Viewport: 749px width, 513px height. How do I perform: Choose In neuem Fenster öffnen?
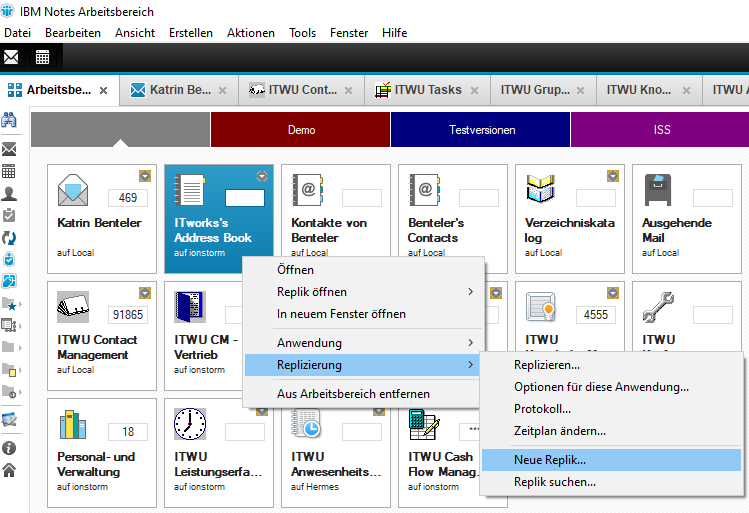point(364,314)
